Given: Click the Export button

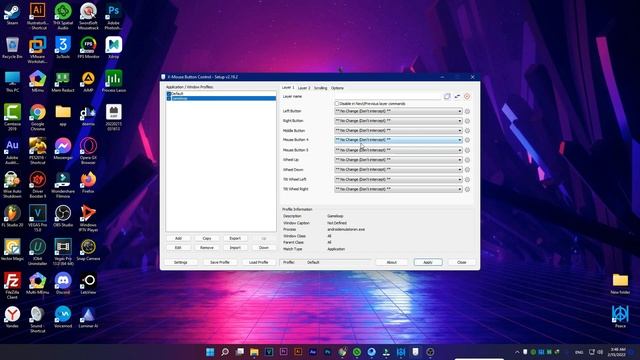Looking at the screenshot, I should [235, 238].
